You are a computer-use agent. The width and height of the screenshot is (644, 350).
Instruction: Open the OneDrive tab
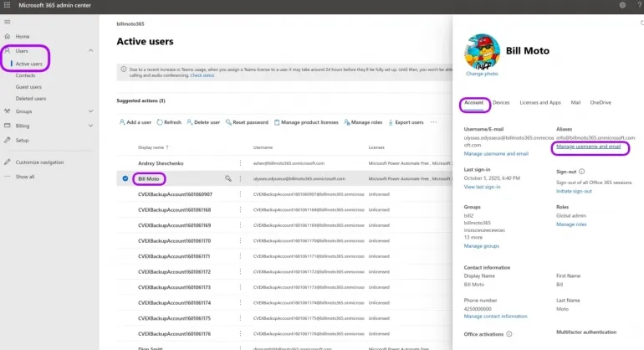coord(601,102)
